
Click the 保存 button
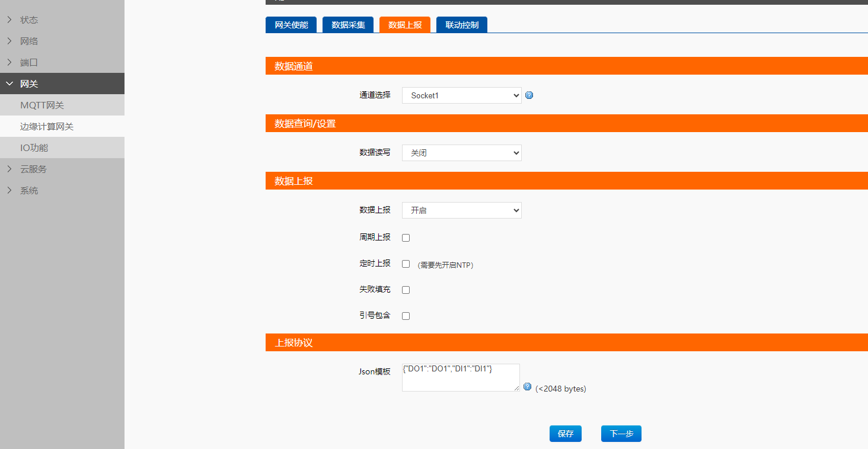[566, 434]
